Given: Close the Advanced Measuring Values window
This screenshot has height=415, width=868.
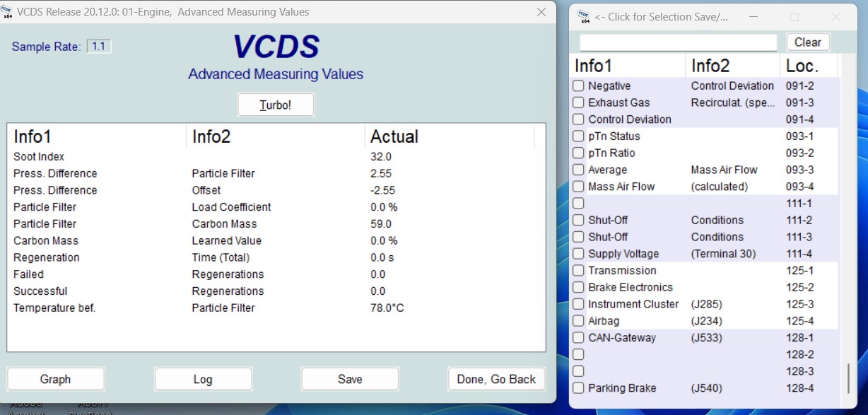Looking at the screenshot, I should 541,12.
